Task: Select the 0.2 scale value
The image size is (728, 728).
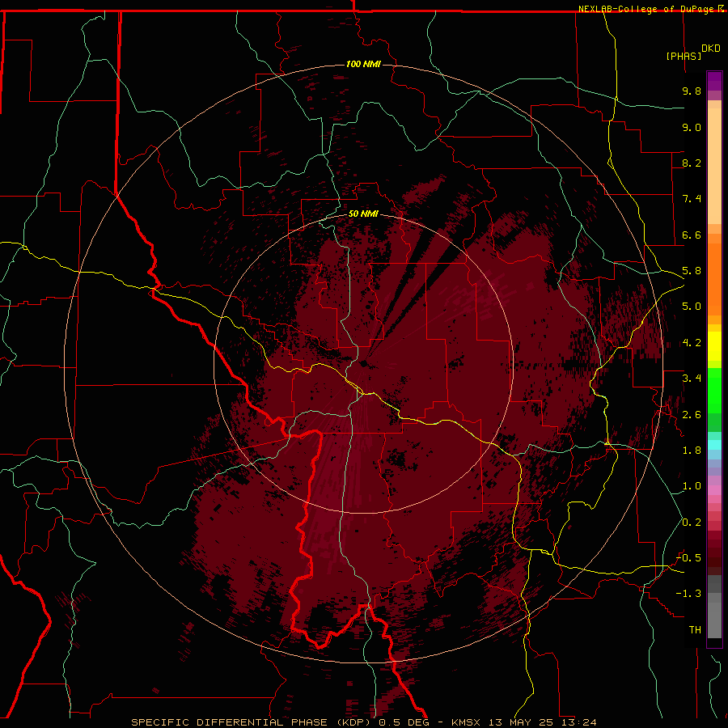Action: tap(692, 523)
